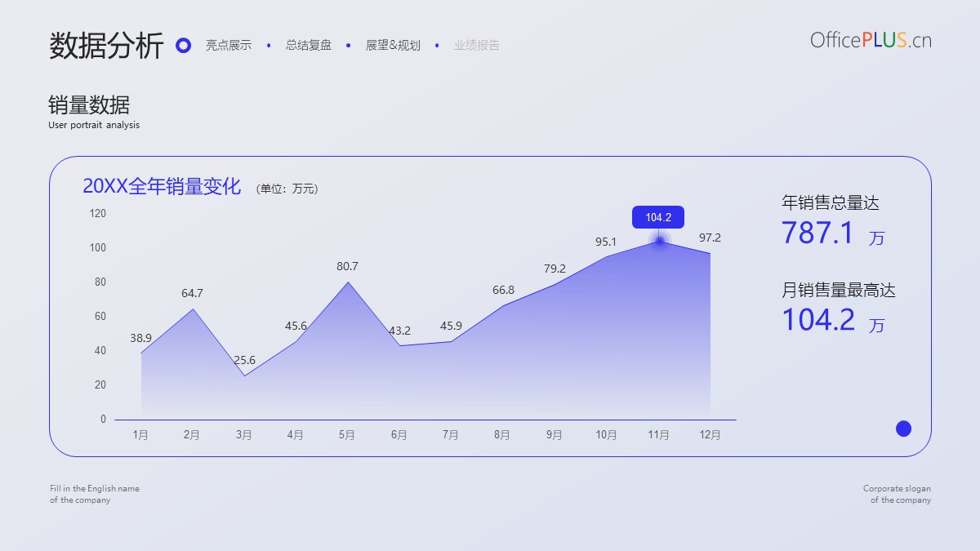Click the 10月 axis label

606,435
